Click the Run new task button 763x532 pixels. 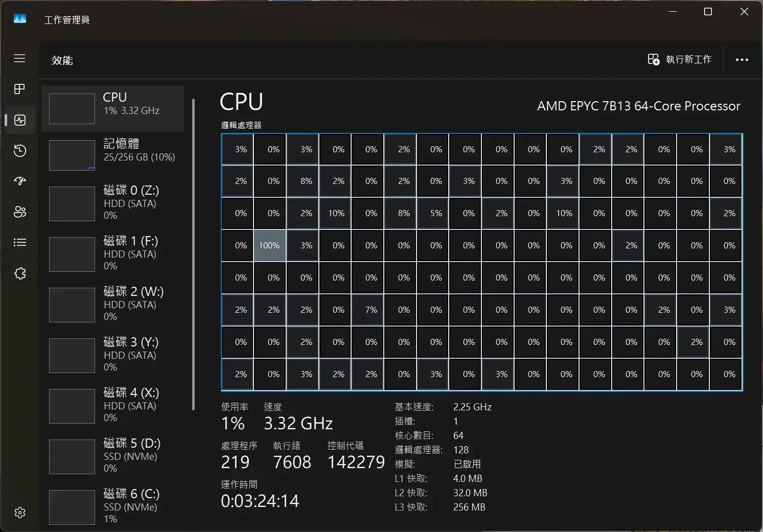click(x=679, y=60)
